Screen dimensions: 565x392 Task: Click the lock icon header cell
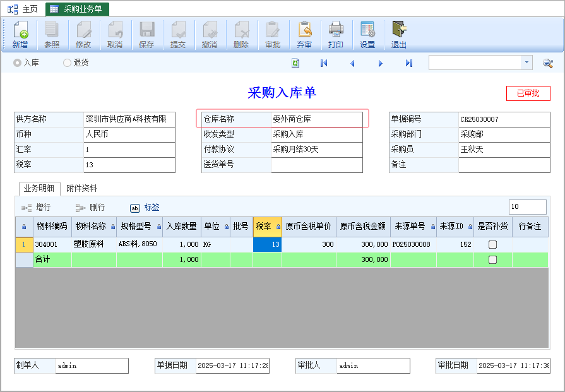tap(24, 226)
